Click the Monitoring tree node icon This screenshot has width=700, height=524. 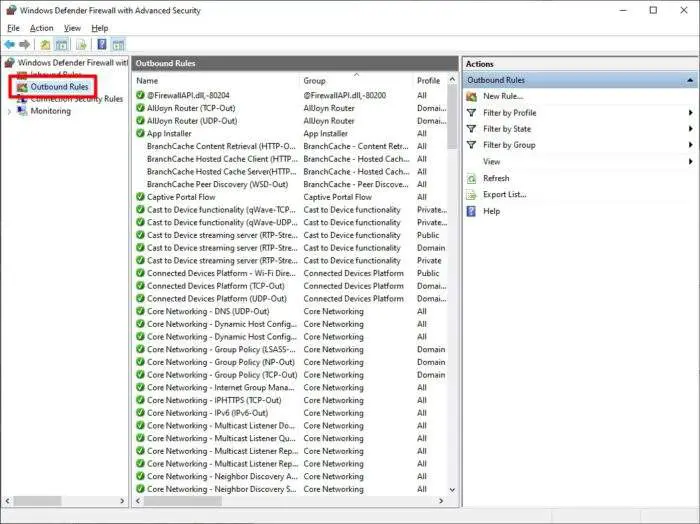click(22, 111)
